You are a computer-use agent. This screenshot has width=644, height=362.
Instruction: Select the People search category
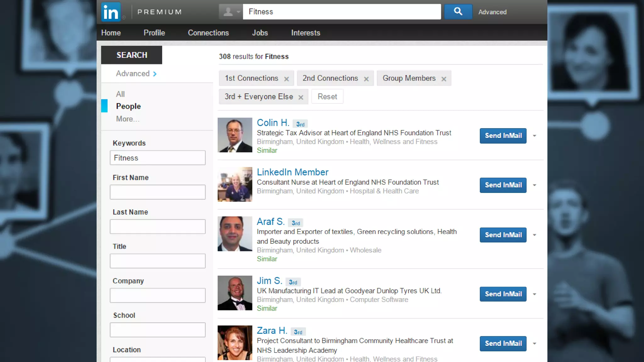pyautogui.click(x=128, y=106)
